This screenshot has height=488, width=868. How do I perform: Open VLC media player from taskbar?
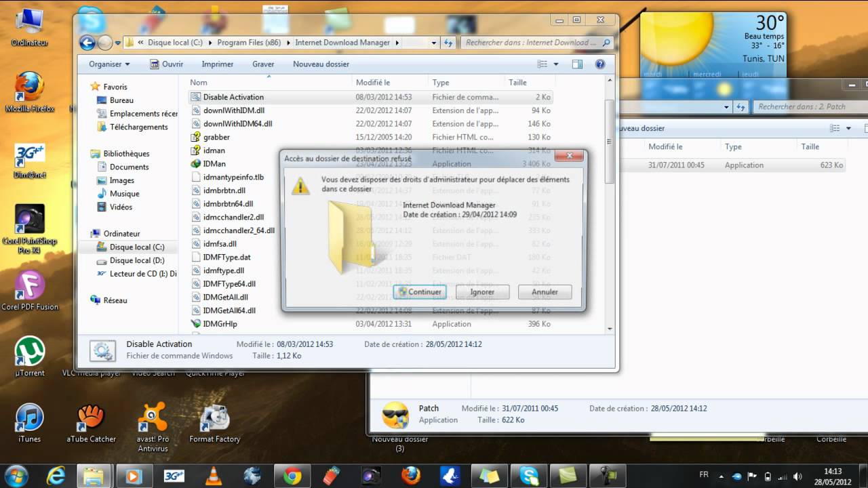pos(214,476)
